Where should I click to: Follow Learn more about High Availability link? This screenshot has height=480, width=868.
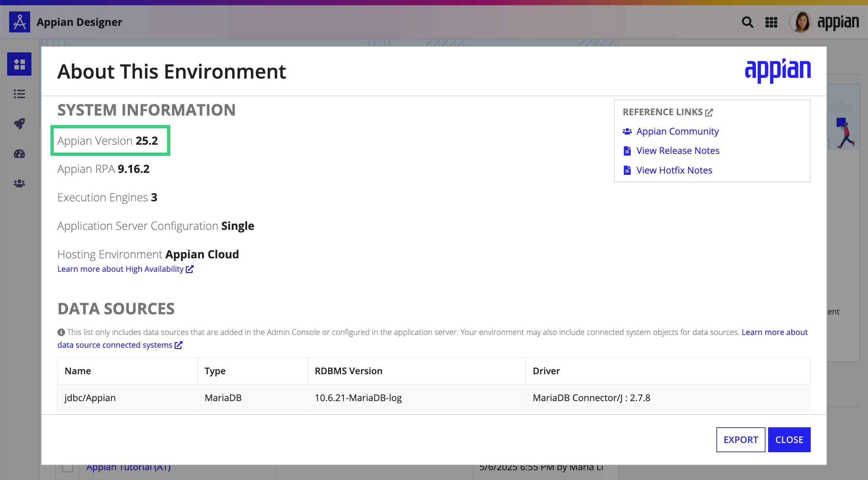pyautogui.click(x=120, y=269)
